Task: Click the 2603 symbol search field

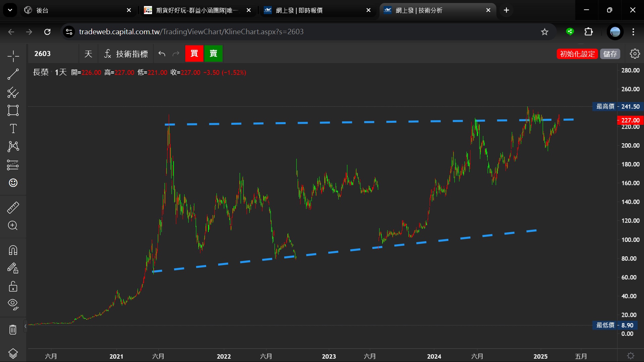Action: 54,54
